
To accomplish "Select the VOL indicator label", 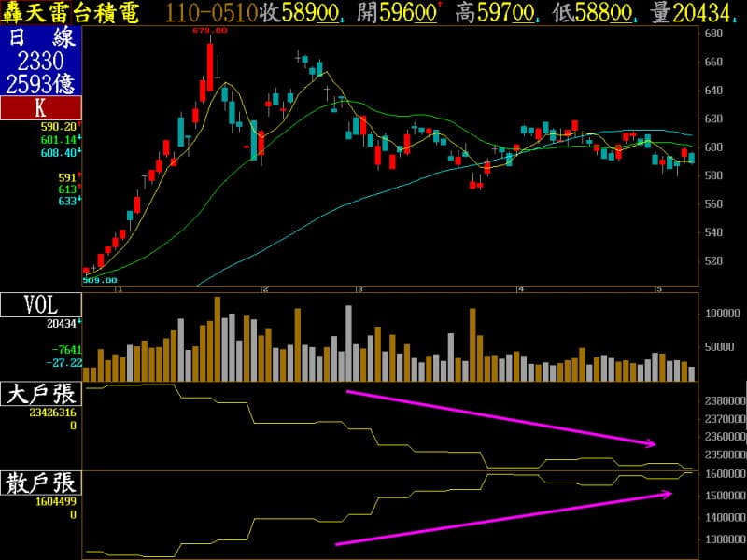I will tap(40, 305).
